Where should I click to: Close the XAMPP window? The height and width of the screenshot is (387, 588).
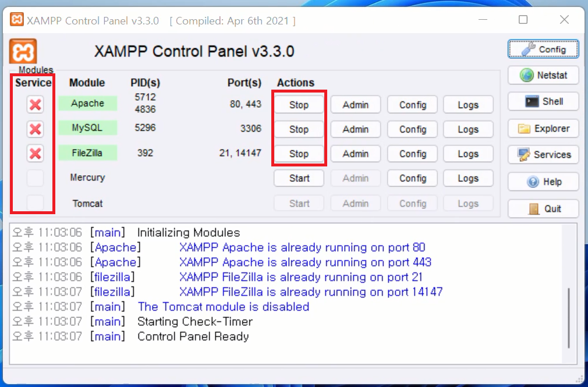[564, 20]
